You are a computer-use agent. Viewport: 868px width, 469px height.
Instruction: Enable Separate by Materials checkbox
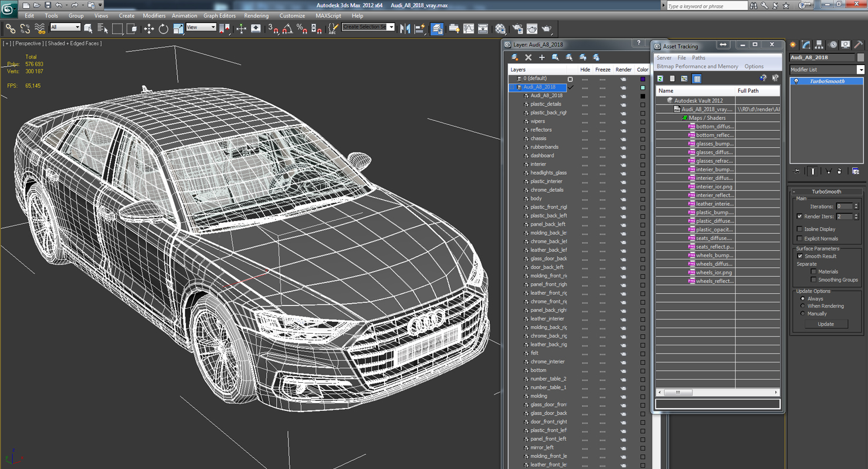pos(813,271)
